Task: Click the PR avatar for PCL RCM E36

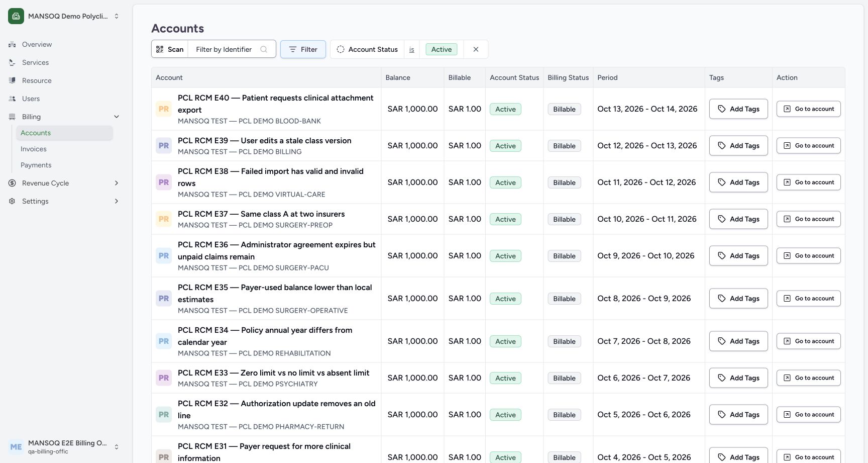Action: click(x=164, y=256)
